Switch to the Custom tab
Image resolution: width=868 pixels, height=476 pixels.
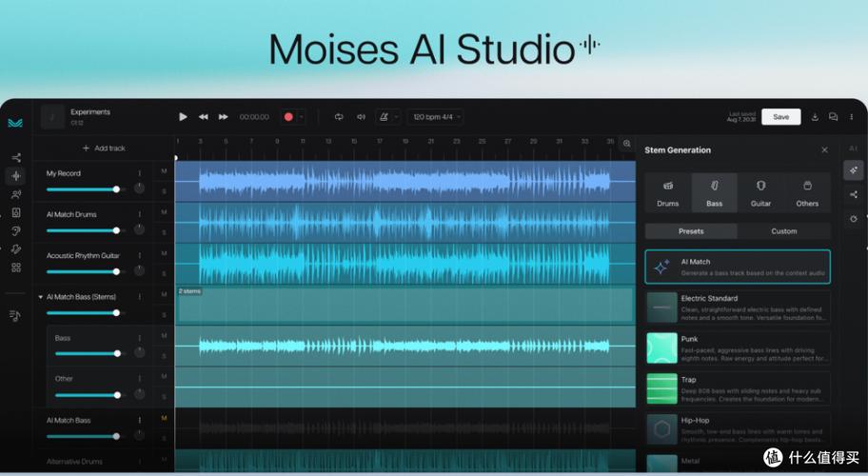784,231
